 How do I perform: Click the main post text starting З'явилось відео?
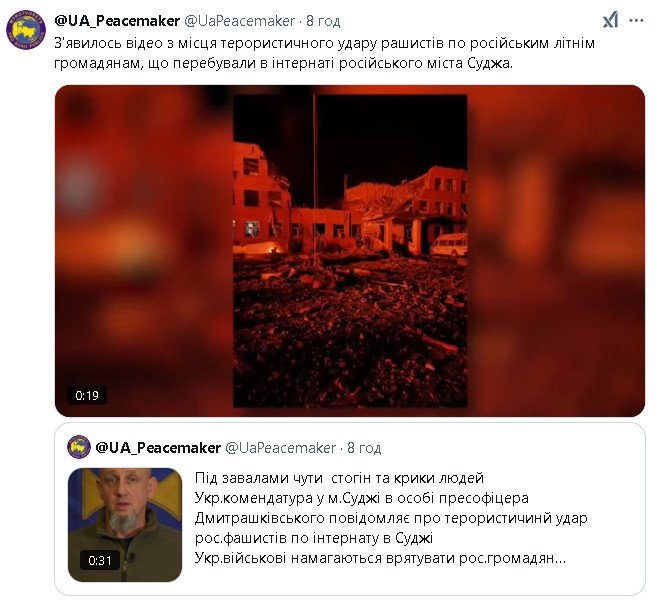coord(324,53)
